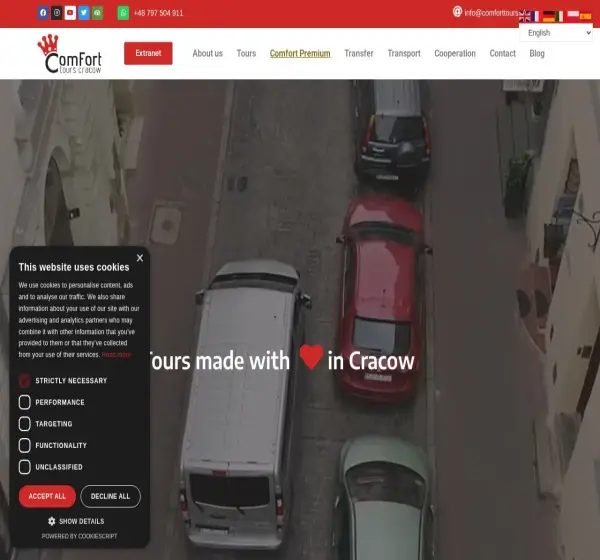
Task: Click the Show Details text
Action: point(82,521)
